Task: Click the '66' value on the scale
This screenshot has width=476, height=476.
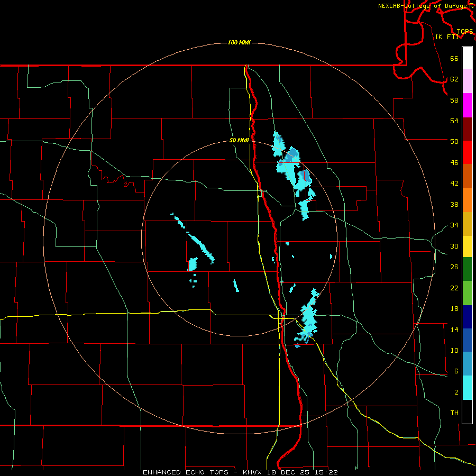Action: coord(454,59)
